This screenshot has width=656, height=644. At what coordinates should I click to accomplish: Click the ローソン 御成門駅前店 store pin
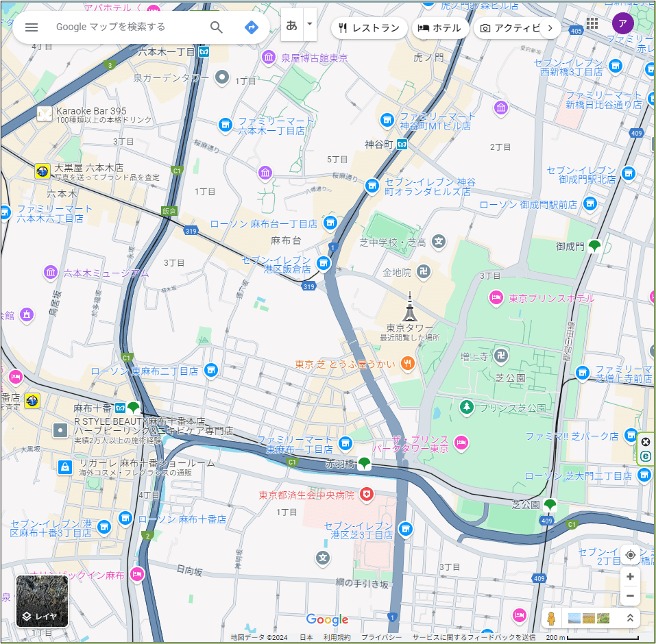[590, 204]
